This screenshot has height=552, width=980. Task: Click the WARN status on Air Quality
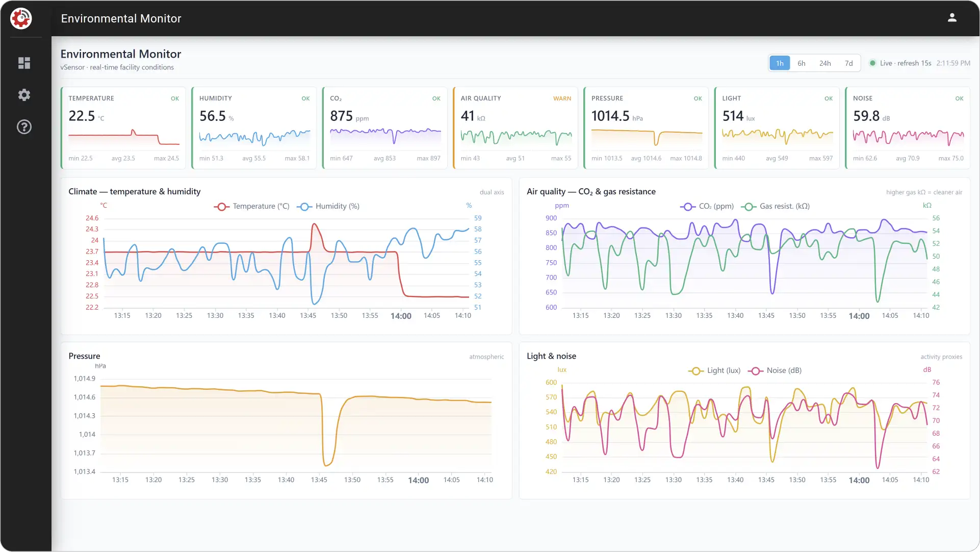562,98
